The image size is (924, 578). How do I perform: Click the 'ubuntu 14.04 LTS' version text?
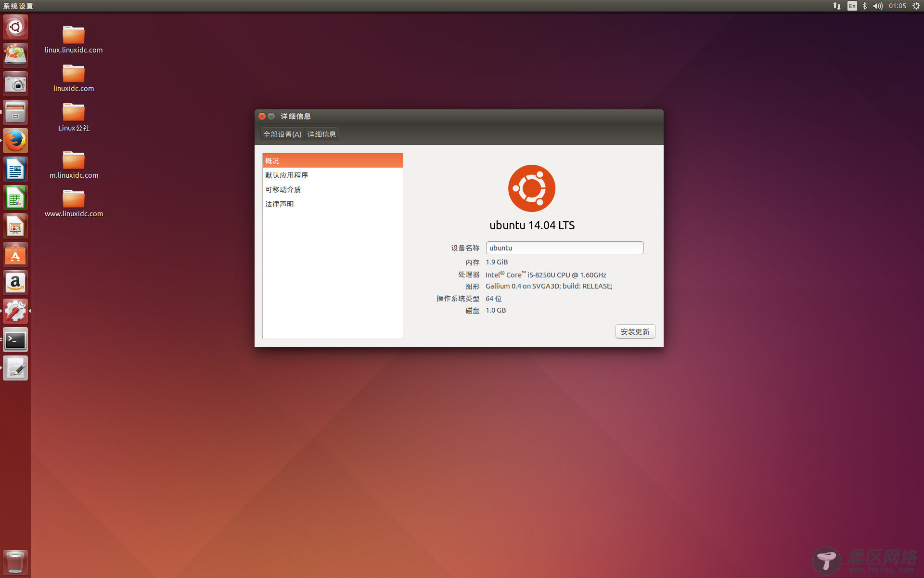coord(532,225)
